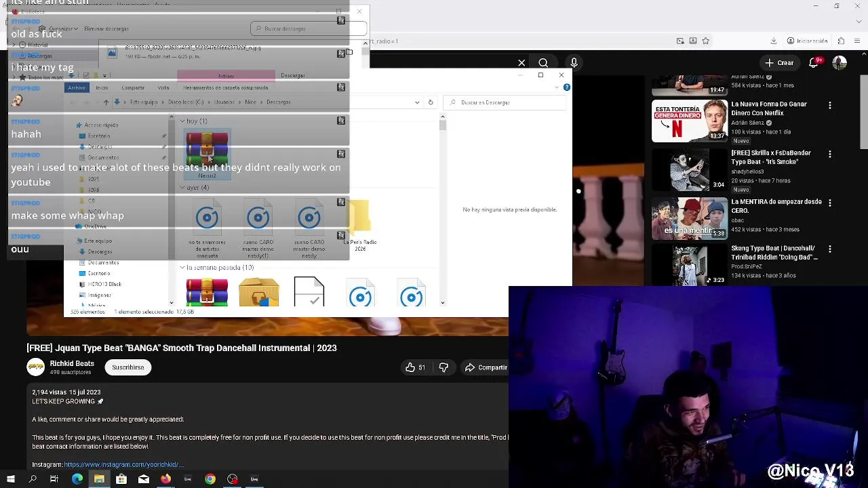This screenshot has width=868, height=488.
Task: Open Compartir tab in Explorer ribbon
Action: [133, 87]
